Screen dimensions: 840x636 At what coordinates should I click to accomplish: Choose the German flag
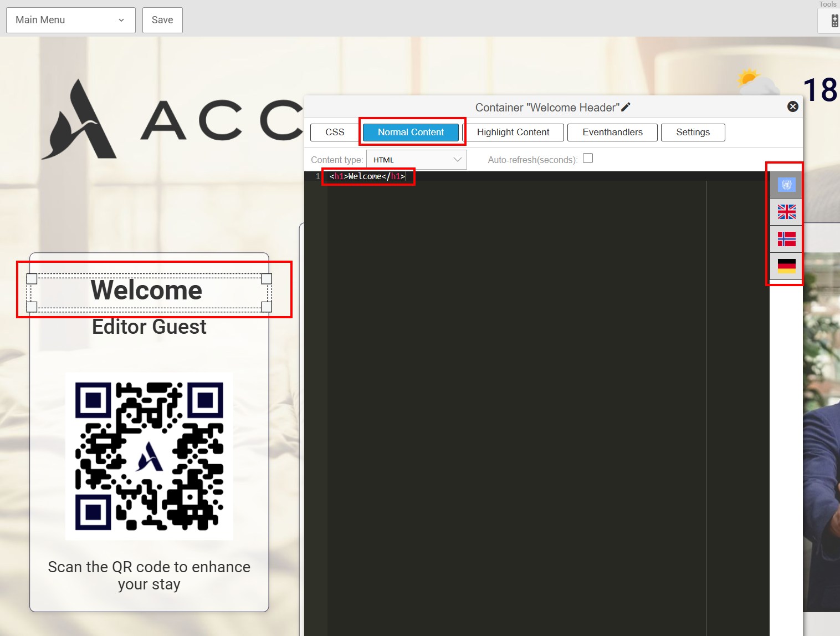pyautogui.click(x=786, y=266)
